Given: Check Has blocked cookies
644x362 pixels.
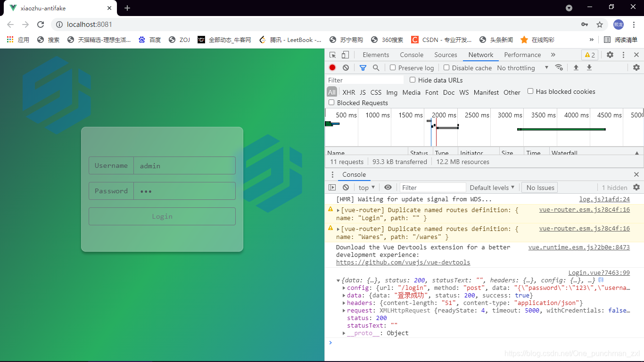Looking at the screenshot, I should (530, 91).
